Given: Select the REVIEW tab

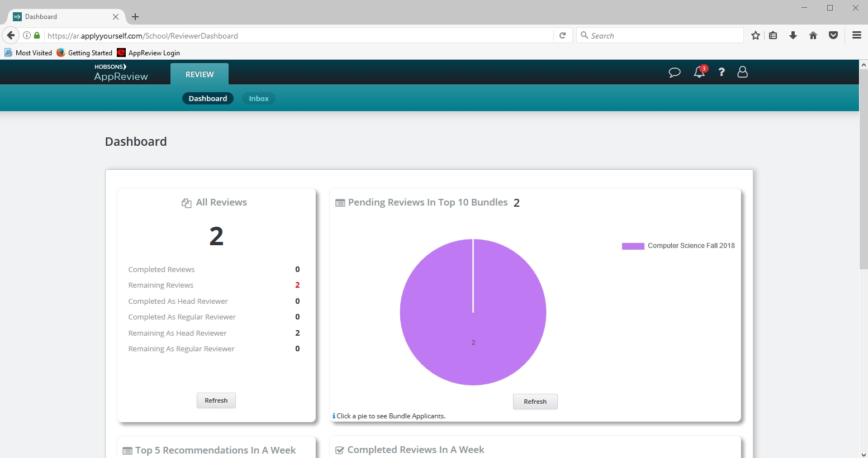Looking at the screenshot, I should click(200, 74).
